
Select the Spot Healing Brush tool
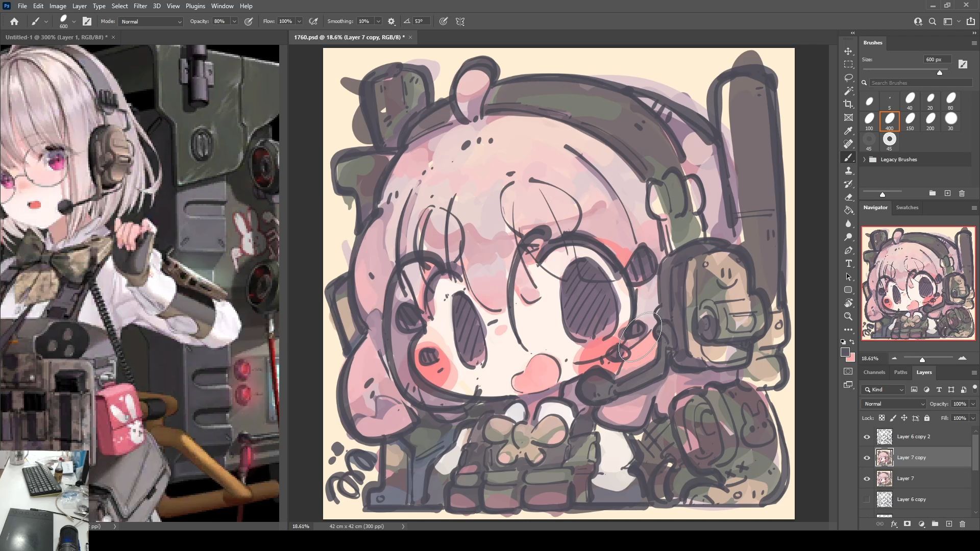[x=848, y=144]
